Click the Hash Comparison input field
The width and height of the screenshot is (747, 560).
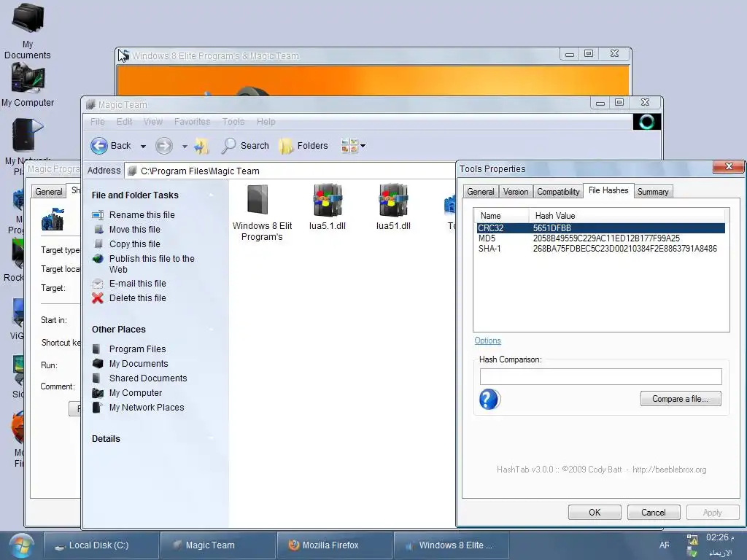[x=601, y=377]
